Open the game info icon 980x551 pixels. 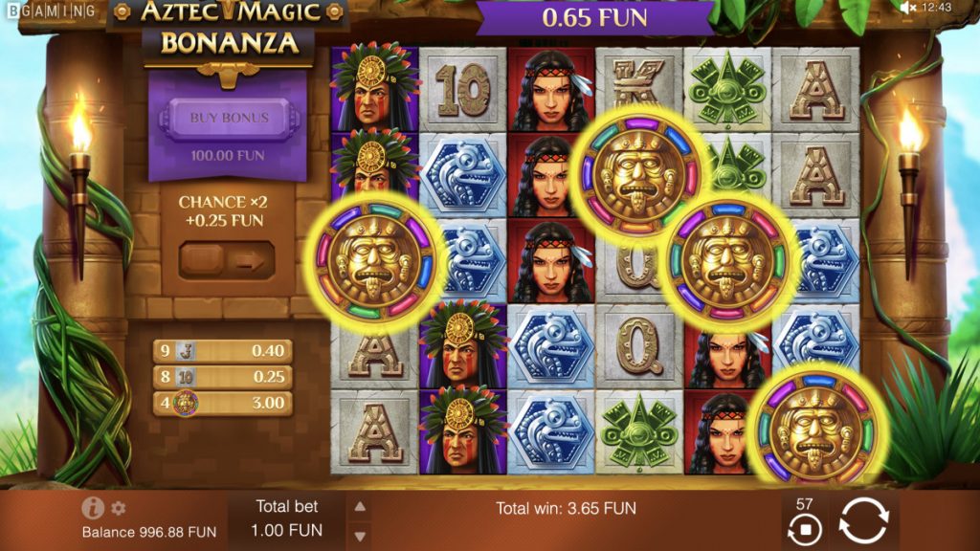tap(93, 508)
